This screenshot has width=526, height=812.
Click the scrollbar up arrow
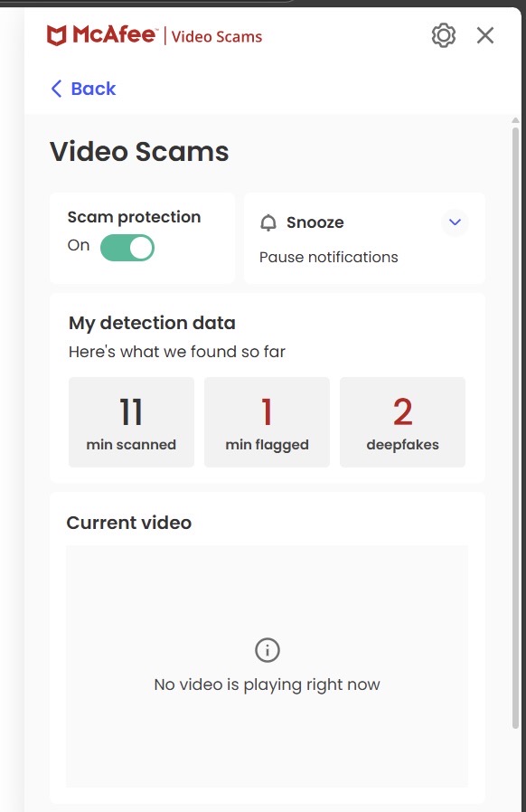pos(515,120)
